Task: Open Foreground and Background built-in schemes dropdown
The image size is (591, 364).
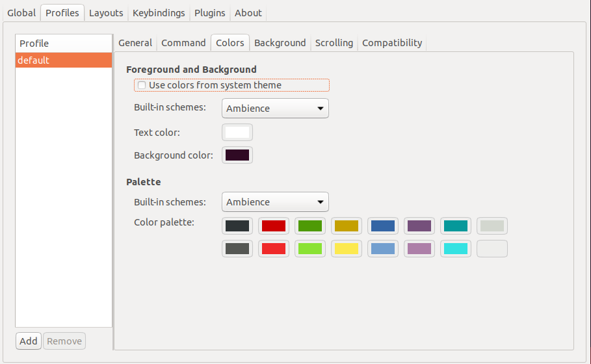Action: [275, 109]
